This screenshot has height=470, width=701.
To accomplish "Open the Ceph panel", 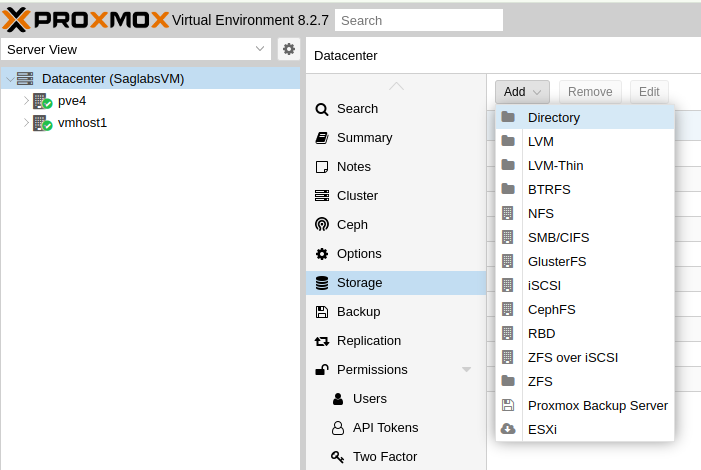I will pos(396,224).
